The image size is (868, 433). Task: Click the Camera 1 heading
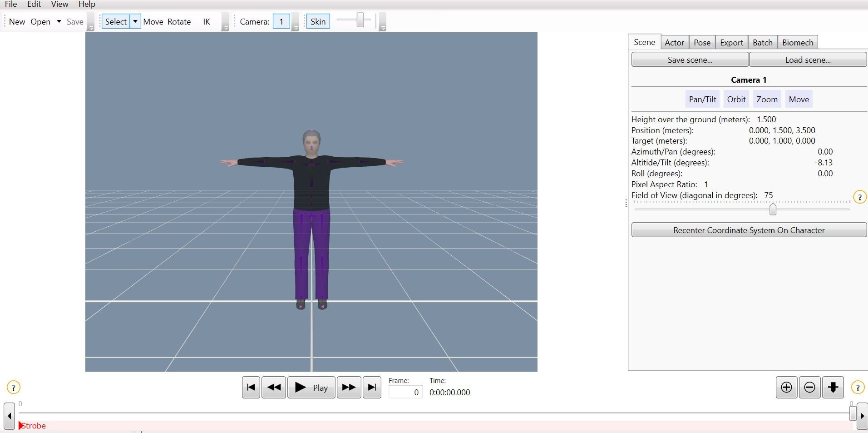(x=749, y=80)
